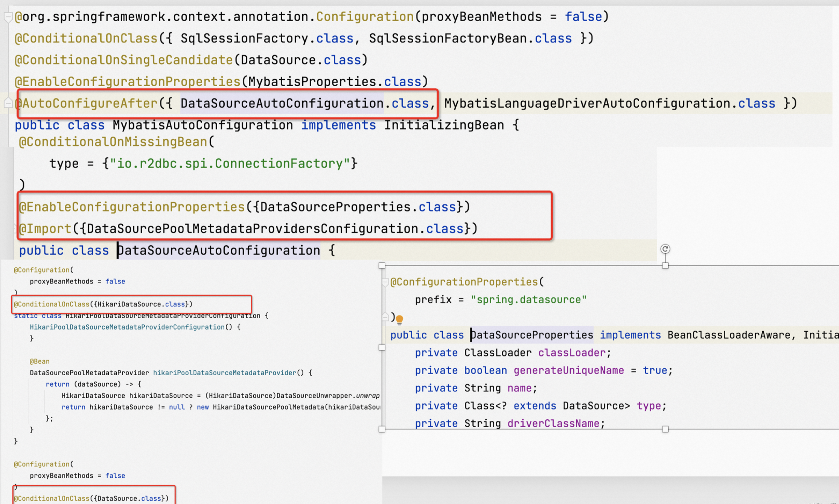Viewport: 839px width, 504px height.
Task: Click the top-center resize handle below rotate icon
Action: 665,265
